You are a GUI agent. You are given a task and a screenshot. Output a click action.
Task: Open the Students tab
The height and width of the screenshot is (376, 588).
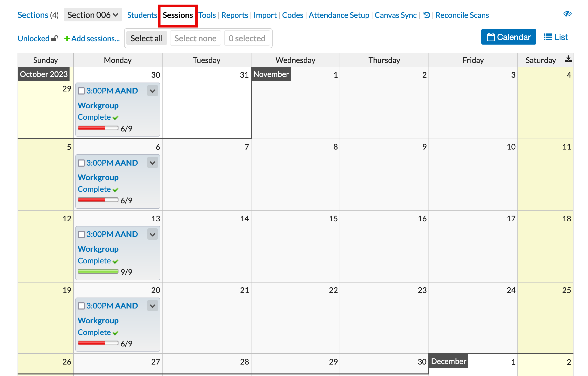click(142, 15)
